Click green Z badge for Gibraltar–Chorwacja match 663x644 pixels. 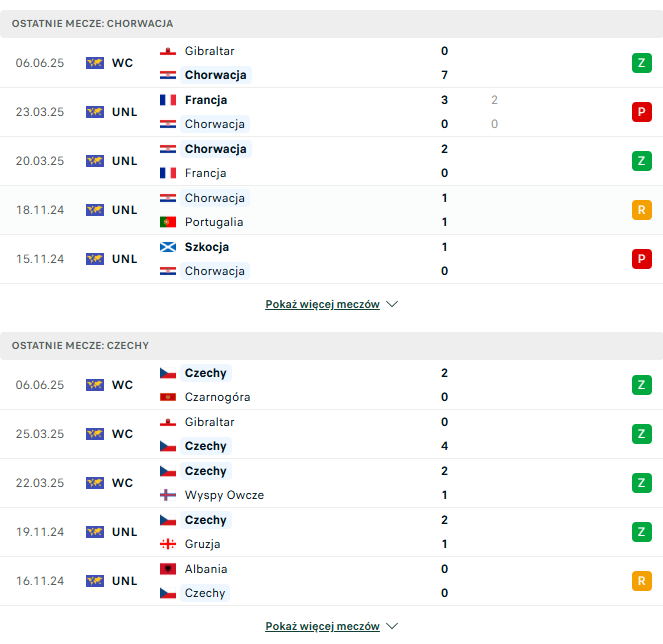click(641, 63)
